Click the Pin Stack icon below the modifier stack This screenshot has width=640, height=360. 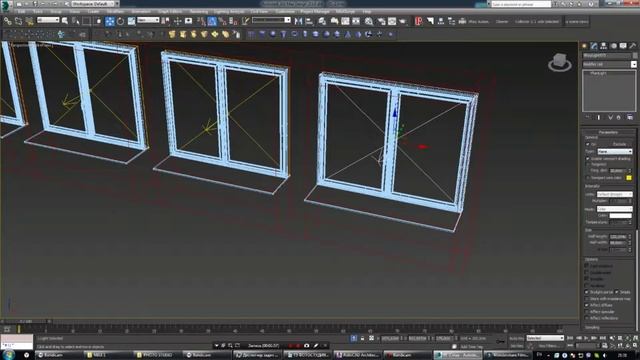pos(587,118)
